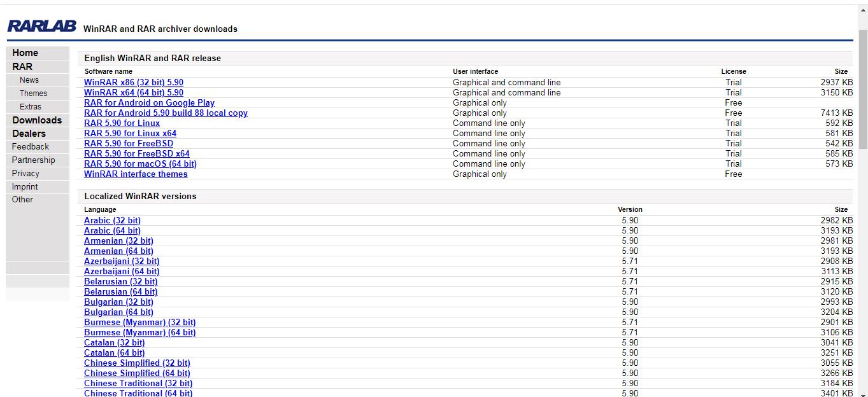Open News in the sidebar
This screenshot has width=868, height=397.
29,80
